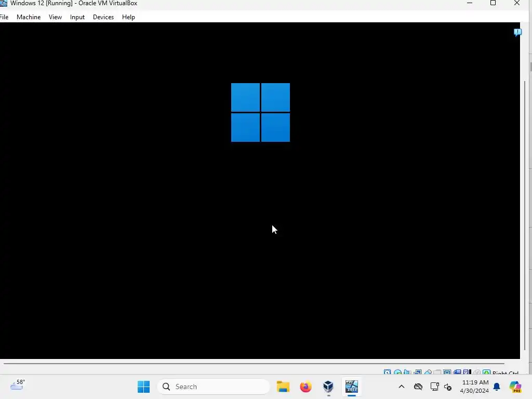Click the virtualization features V icon
Screen dimensions: 532x399
point(466,372)
